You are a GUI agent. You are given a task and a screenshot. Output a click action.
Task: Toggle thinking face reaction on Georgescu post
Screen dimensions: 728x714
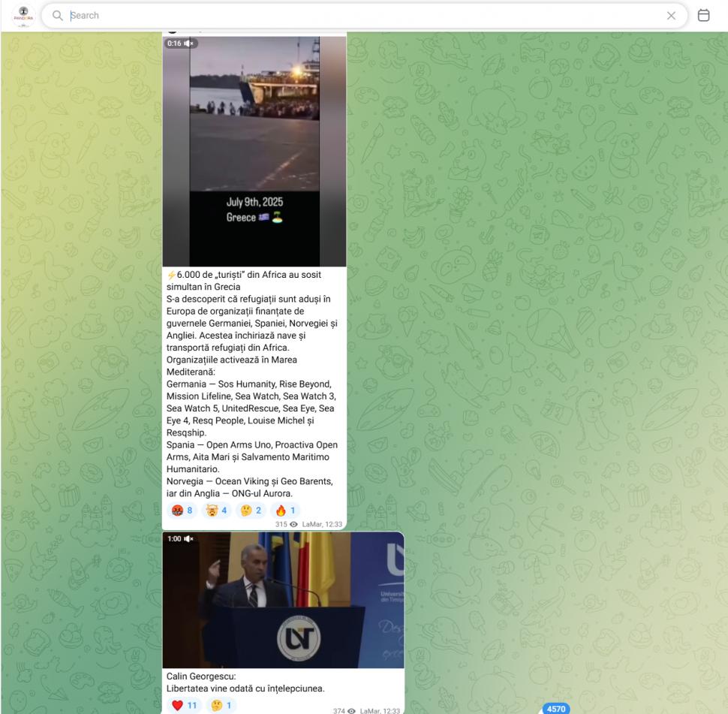[x=221, y=705]
